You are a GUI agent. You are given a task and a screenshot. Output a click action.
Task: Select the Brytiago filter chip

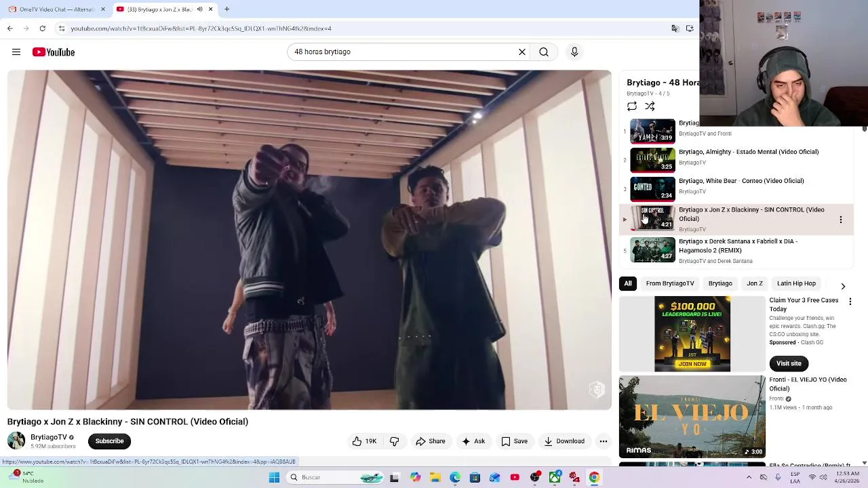coord(720,284)
